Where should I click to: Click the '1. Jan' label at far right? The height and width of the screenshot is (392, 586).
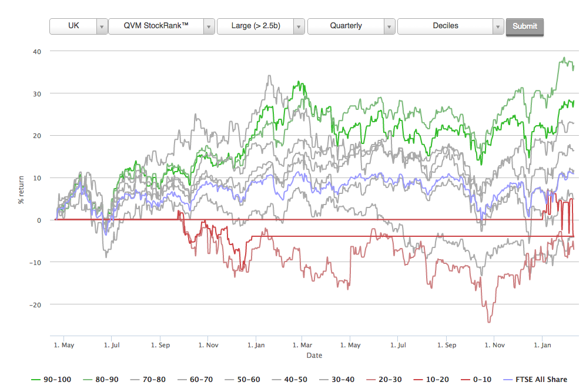click(x=543, y=345)
